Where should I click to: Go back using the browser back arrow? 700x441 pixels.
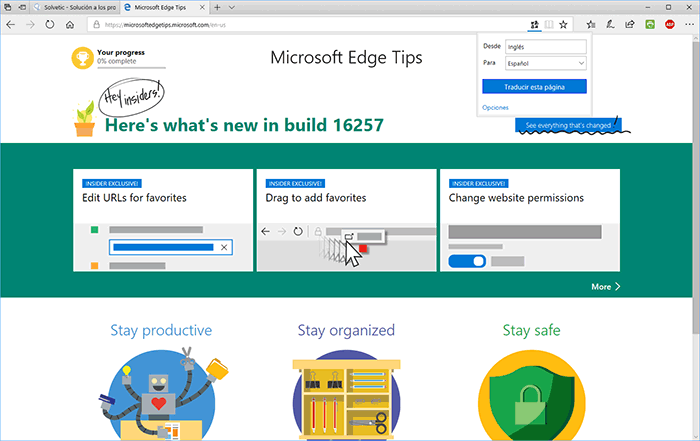click(11, 25)
